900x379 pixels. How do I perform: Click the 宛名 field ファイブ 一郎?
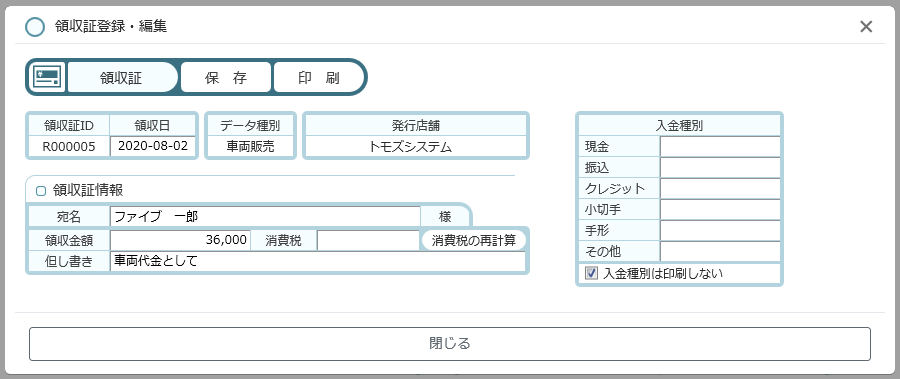tap(265, 216)
